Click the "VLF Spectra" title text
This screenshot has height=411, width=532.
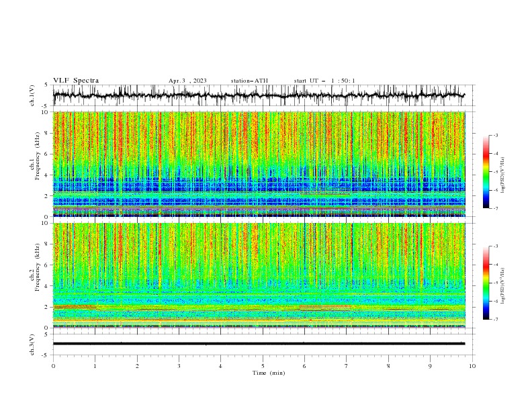coord(76,81)
